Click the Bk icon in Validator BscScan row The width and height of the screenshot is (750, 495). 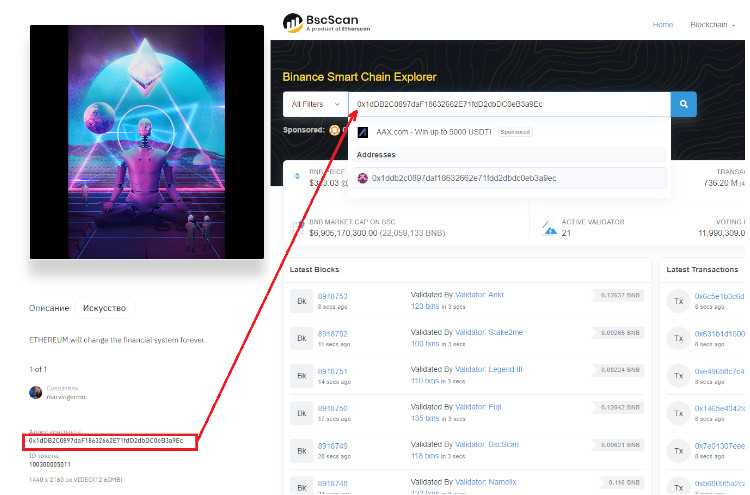click(x=302, y=451)
